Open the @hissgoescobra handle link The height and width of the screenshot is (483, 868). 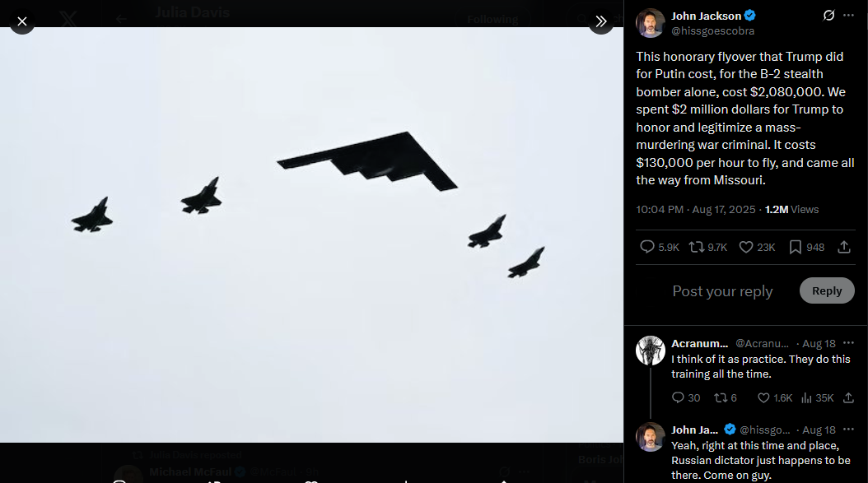tap(712, 31)
